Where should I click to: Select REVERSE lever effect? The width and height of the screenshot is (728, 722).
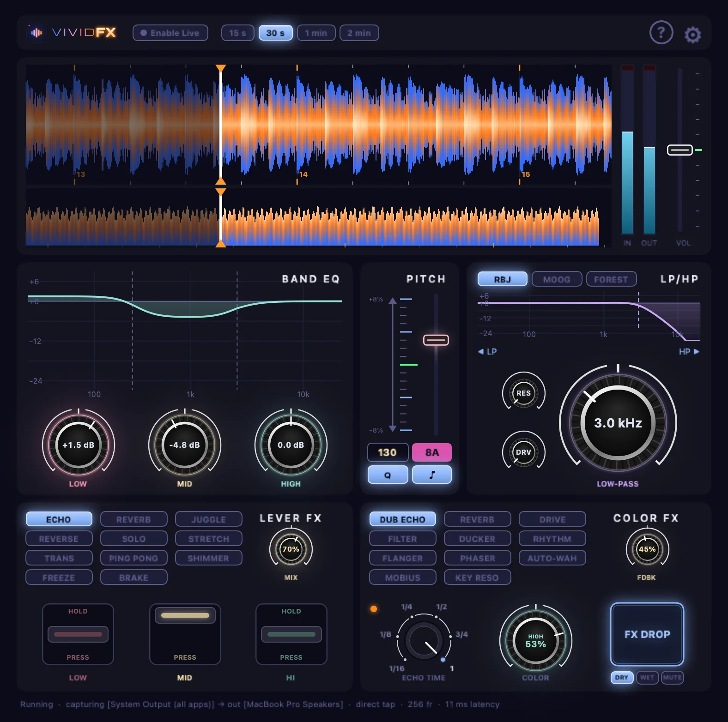pyautogui.click(x=59, y=538)
